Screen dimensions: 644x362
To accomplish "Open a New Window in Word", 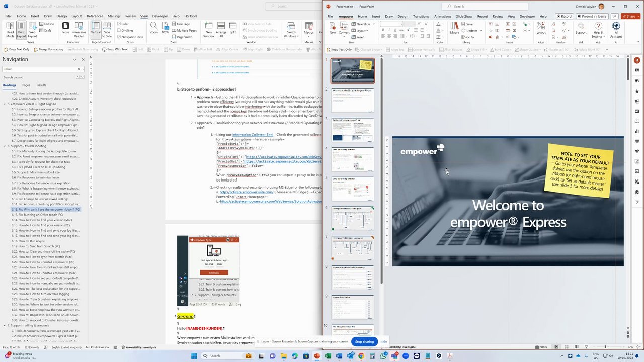I will [x=209, y=30].
